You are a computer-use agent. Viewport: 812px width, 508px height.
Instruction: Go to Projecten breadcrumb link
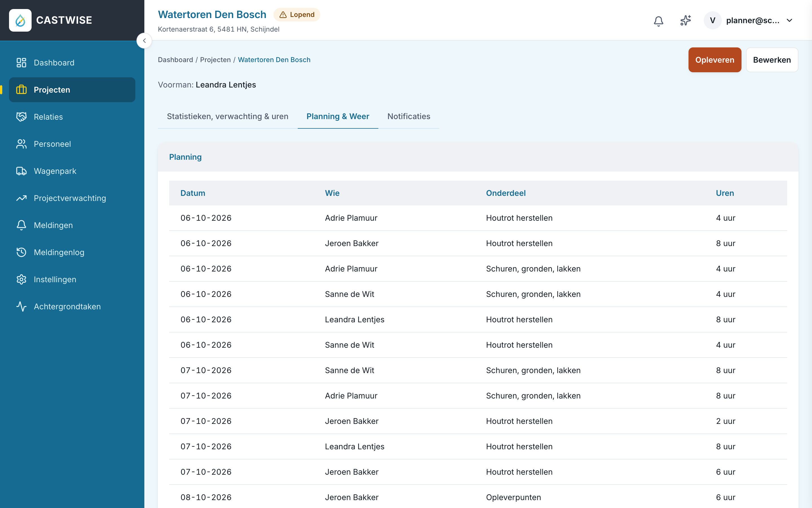(215, 60)
